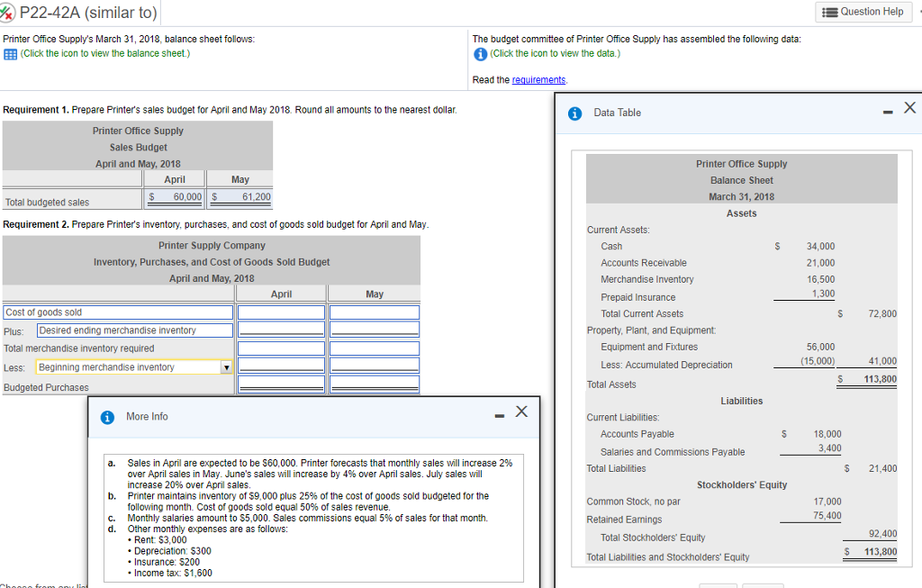Click Total Stockholders' Equity amount 92,400
The height and width of the screenshot is (588, 922).
coord(882,534)
